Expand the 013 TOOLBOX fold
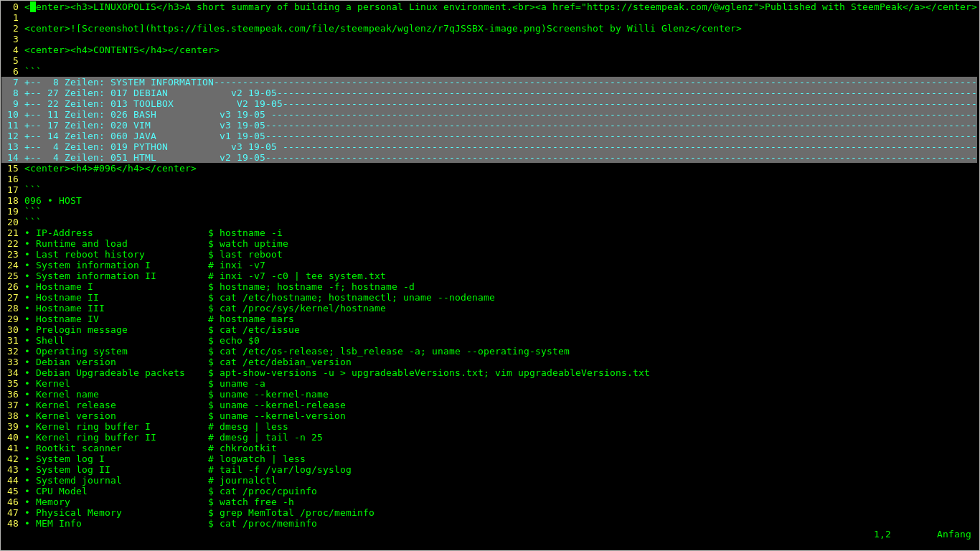 (x=489, y=104)
